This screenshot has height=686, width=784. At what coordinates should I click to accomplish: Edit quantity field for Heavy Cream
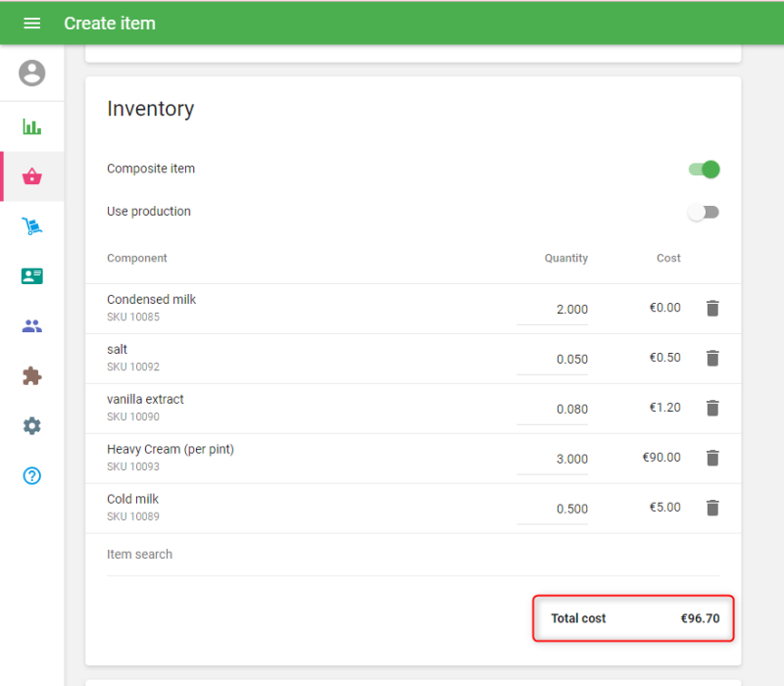pyautogui.click(x=554, y=460)
